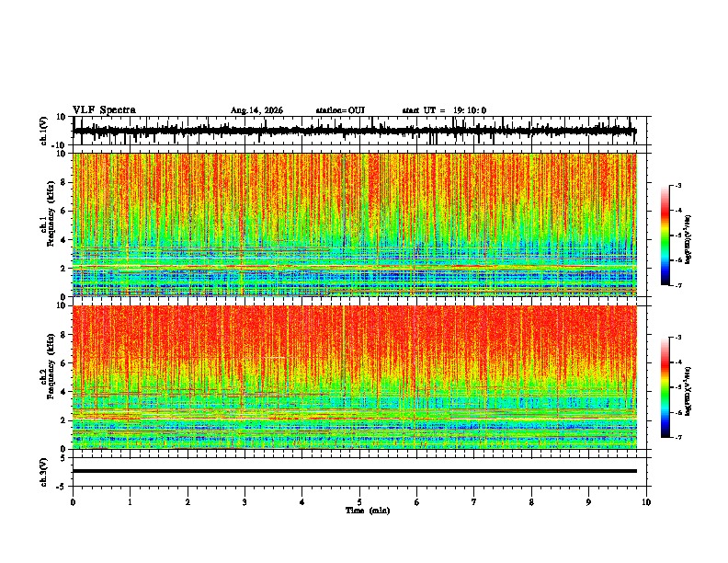Screen dimensions: 728x563
Task: Click the ch.2 color scale log(PSD) label
Action: [x=688, y=391]
